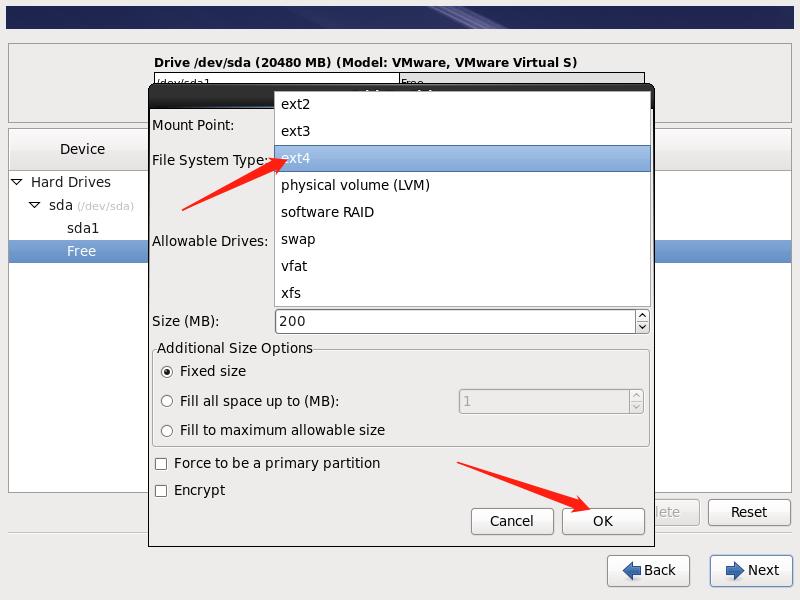Choose ext3 file system type
The height and width of the screenshot is (600, 800).
462,132
